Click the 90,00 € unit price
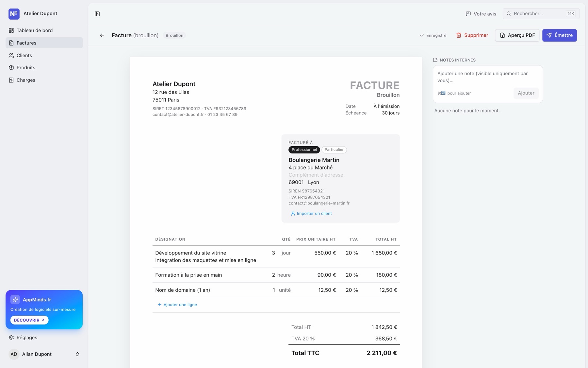 [x=327, y=275]
